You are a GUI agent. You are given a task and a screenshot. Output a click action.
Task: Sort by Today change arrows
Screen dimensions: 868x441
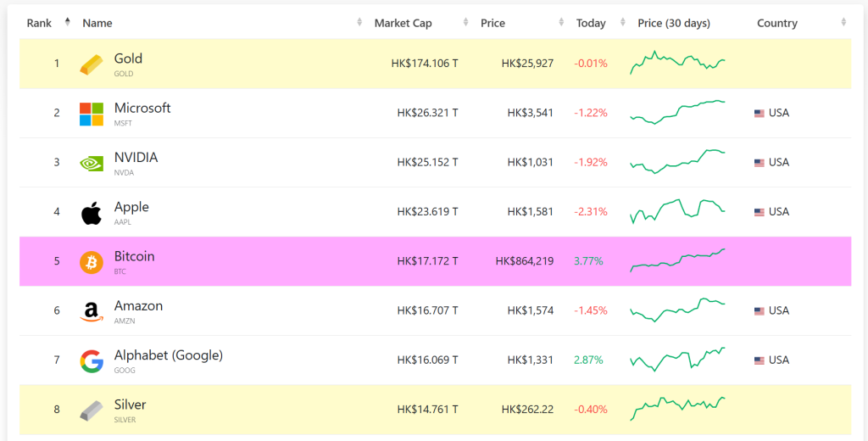click(x=623, y=22)
